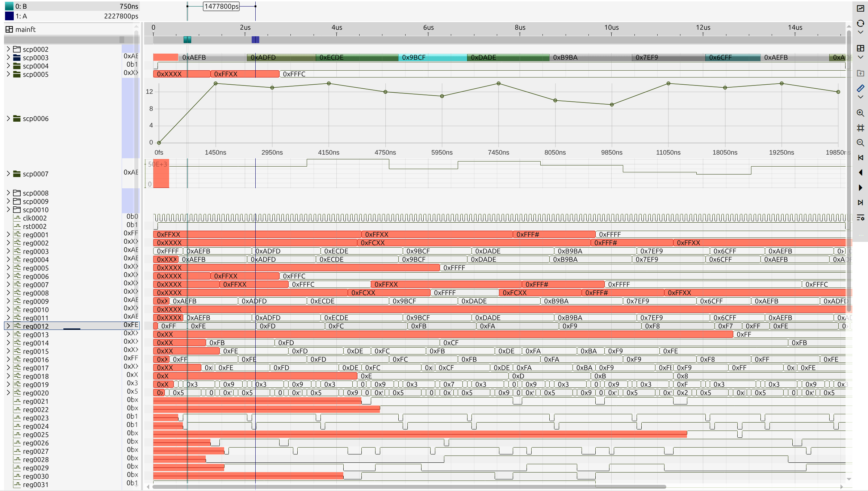
Task: Expand the scp0006 scope
Action: [8, 118]
